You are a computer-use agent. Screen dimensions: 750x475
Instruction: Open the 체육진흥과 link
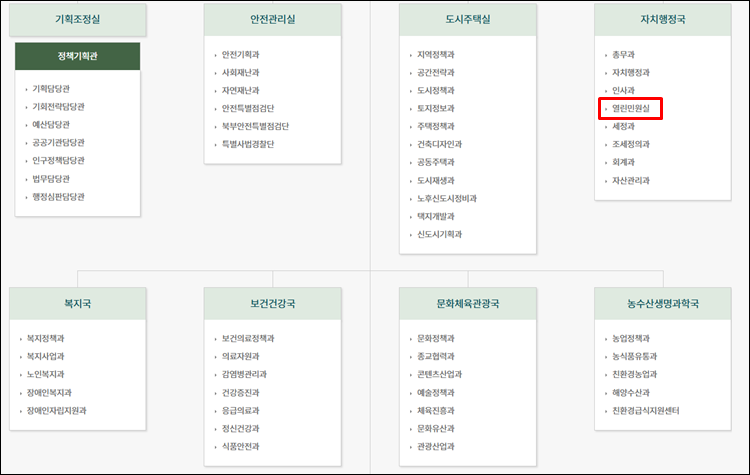(x=436, y=410)
